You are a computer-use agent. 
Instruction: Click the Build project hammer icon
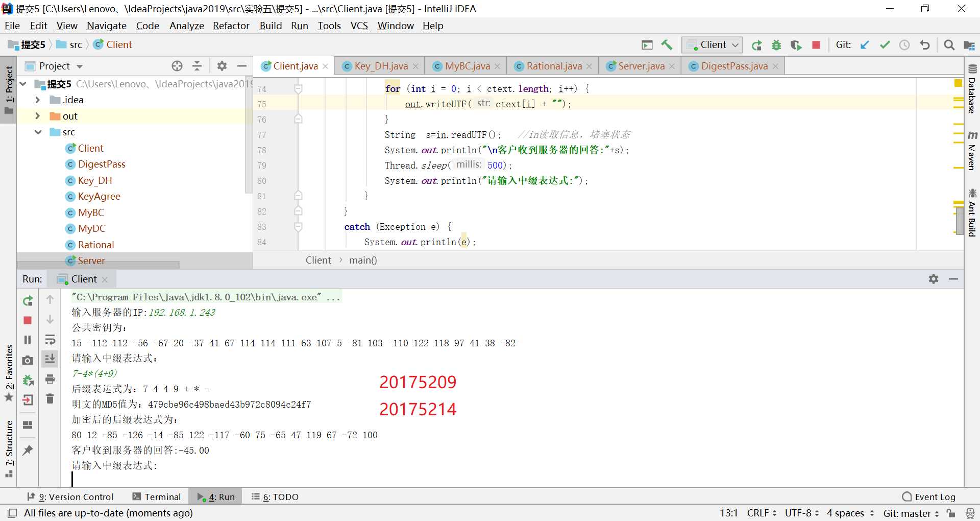(x=667, y=45)
